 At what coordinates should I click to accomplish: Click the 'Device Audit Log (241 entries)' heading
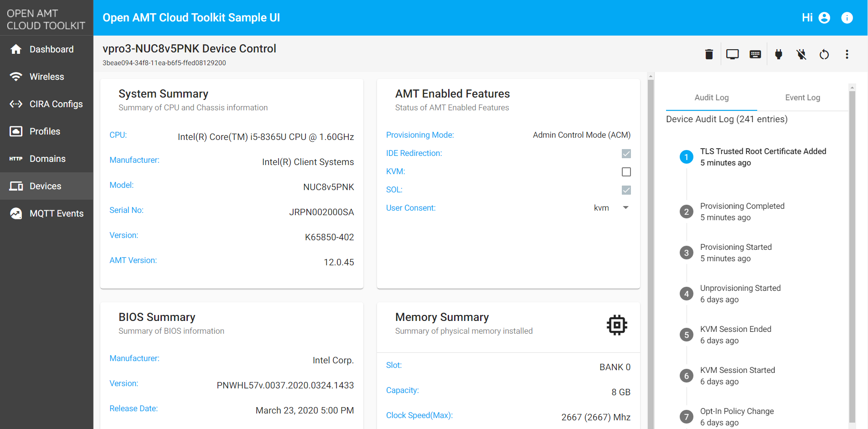click(727, 119)
